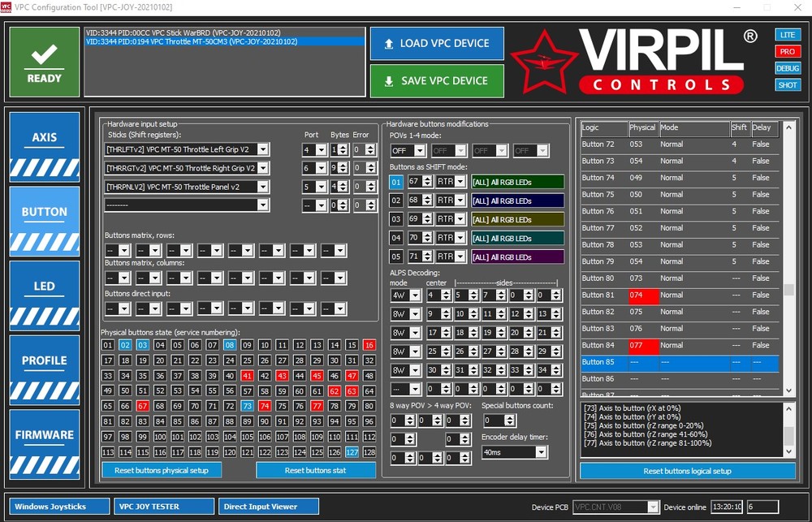The width and height of the screenshot is (812, 522).
Task: Click the LOAD VPC DEVICE upload button
Action: [x=437, y=44]
